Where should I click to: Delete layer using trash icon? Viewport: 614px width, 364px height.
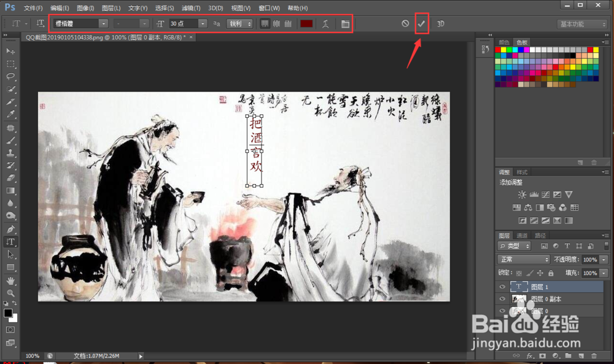tap(594, 356)
